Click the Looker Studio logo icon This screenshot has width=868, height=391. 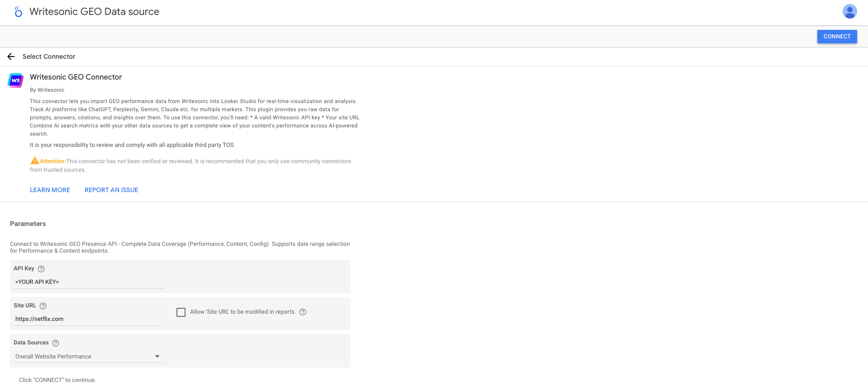[18, 12]
